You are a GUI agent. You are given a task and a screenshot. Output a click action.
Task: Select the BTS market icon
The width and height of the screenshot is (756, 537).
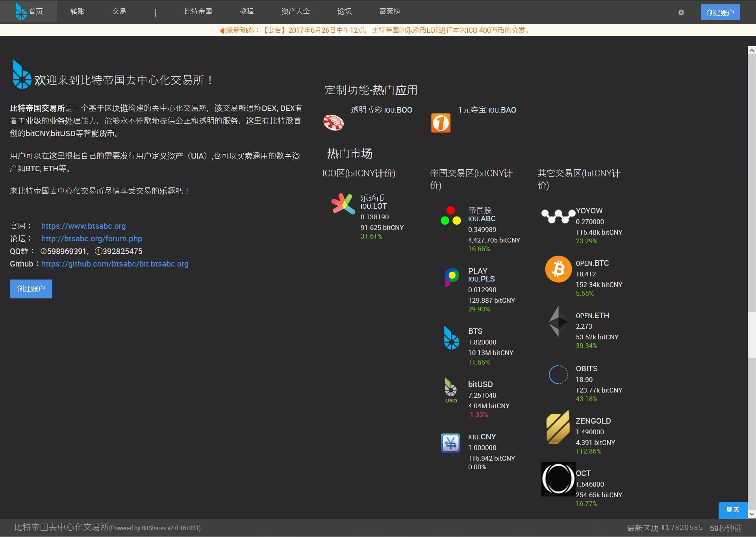[x=451, y=338]
